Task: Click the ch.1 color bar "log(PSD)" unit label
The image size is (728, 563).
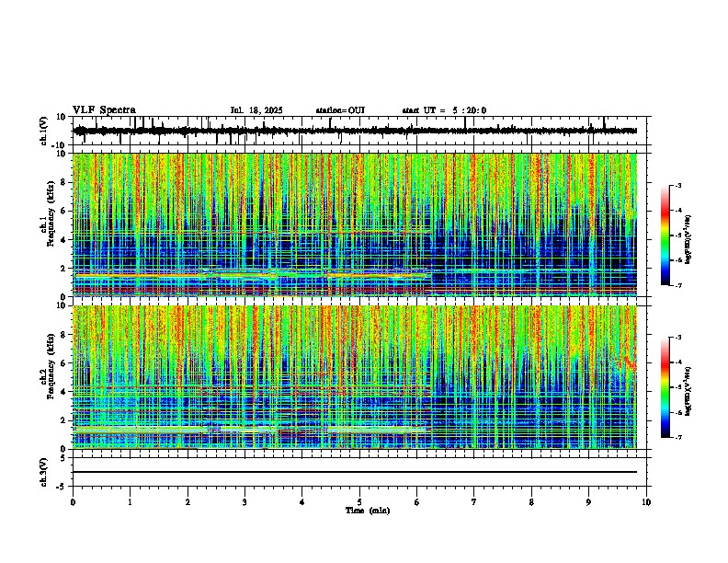Action: [688, 240]
